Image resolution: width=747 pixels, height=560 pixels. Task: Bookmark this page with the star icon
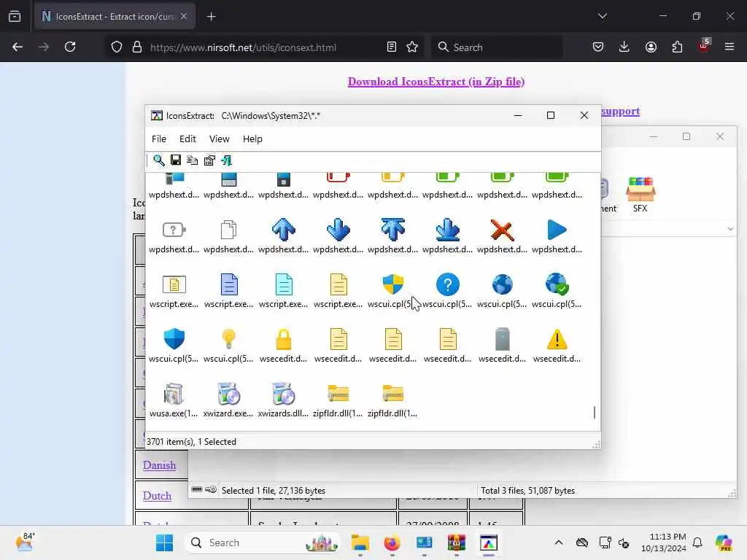pos(412,47)
